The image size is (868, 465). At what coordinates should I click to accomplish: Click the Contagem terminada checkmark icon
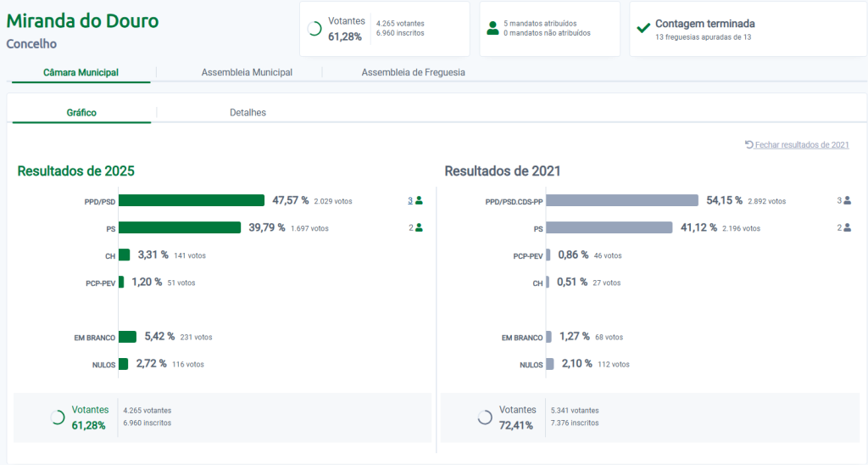(x=643, y=28)
